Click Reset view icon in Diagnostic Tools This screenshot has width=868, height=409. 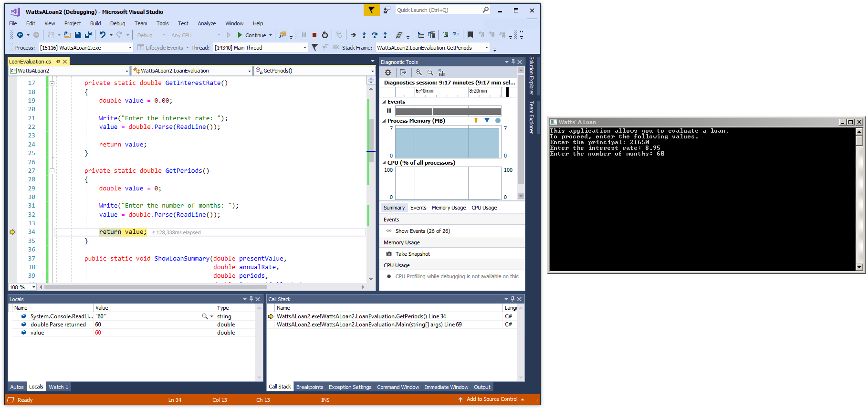[x=441, y=73]
